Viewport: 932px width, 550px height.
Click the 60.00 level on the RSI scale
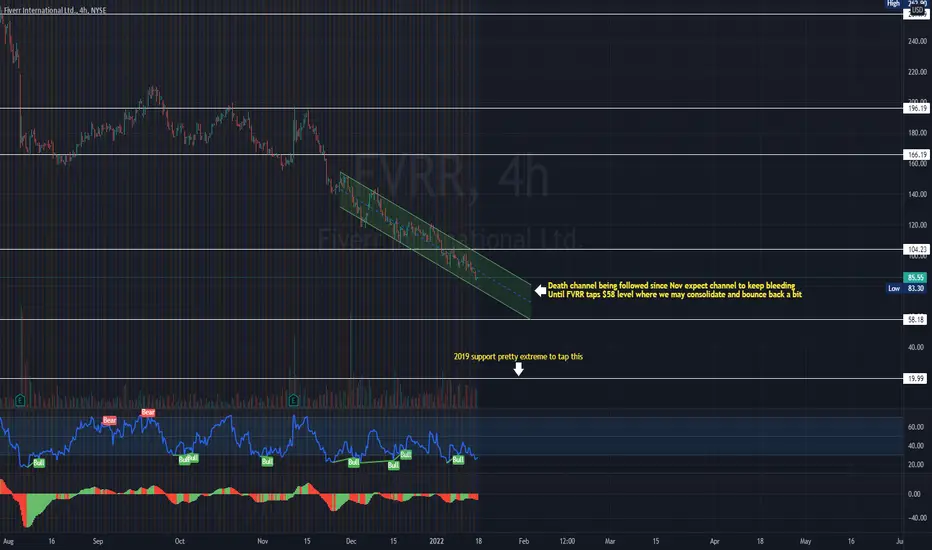tap(916, 427)
